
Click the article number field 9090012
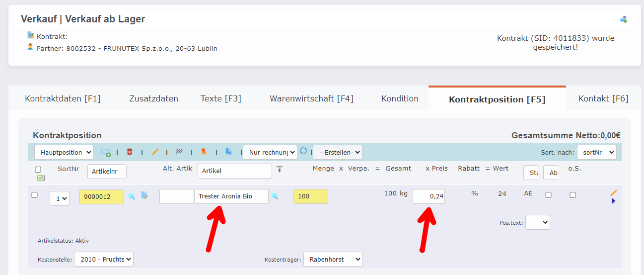click(x=102, y=196)
